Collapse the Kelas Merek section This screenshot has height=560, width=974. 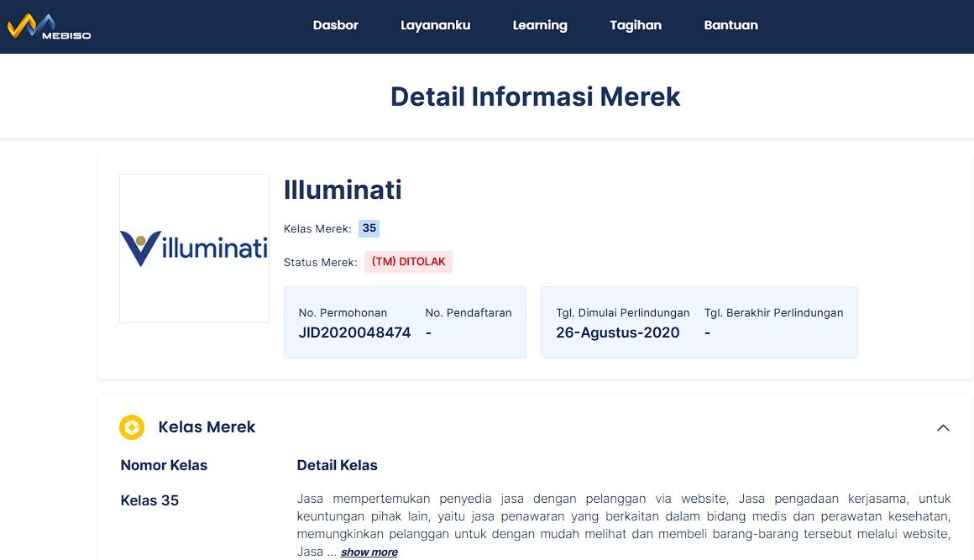tap(943, 427)
